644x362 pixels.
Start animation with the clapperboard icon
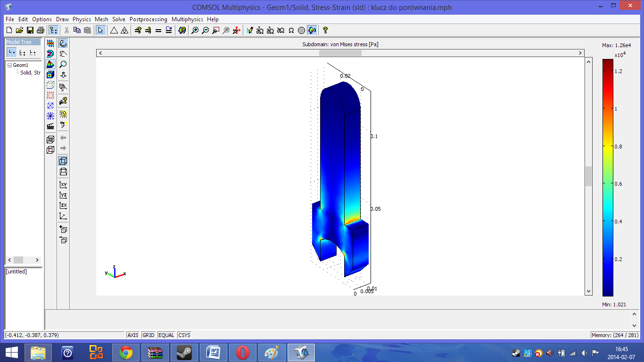click(x=50, y=126)
